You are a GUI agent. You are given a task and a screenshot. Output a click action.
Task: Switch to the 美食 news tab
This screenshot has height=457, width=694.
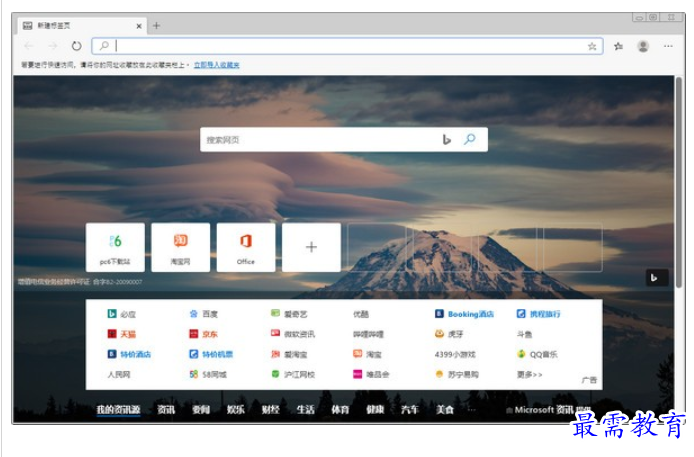click(x=445, y=410)
